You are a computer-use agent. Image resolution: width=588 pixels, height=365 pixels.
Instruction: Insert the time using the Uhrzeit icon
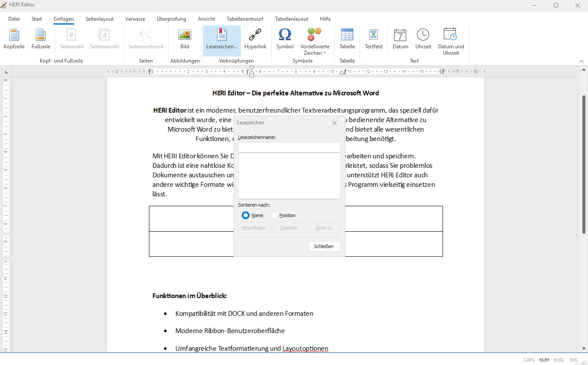(x=423, y=39)
